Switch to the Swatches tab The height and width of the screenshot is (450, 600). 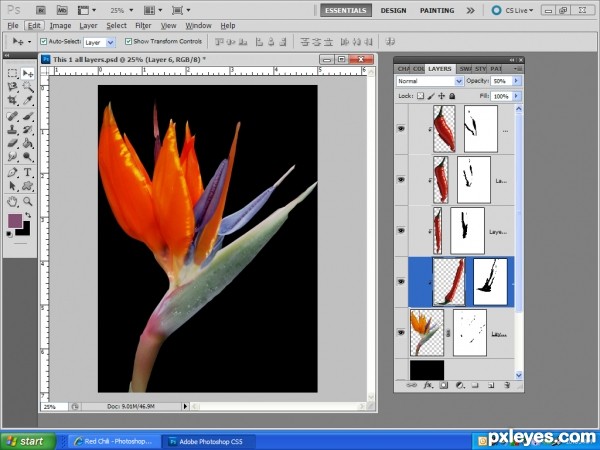tap(465, 69)
